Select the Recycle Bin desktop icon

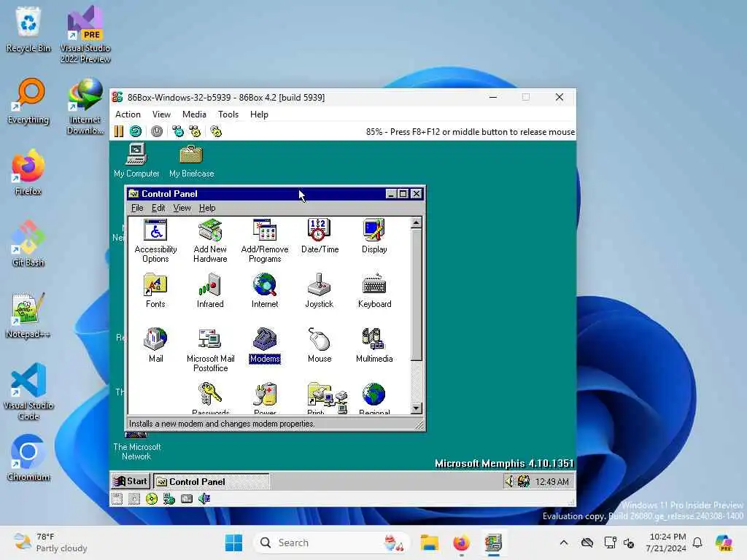28,29
